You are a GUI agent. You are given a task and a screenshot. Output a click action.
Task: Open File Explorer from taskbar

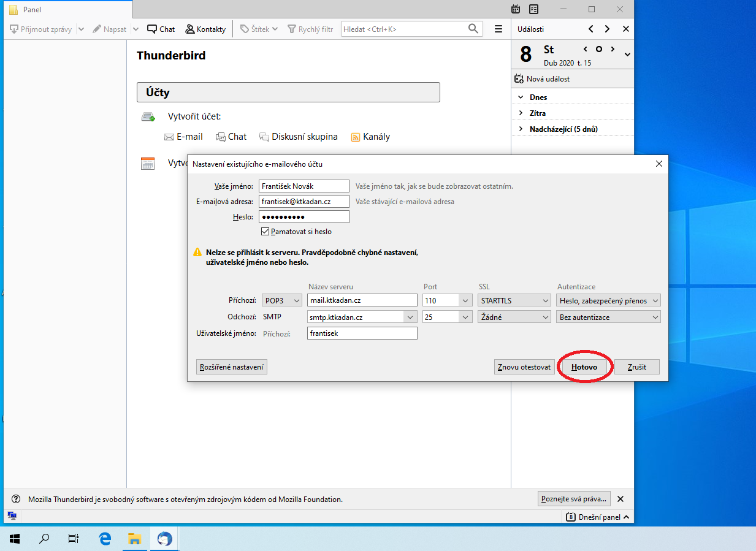click(135, 539)
